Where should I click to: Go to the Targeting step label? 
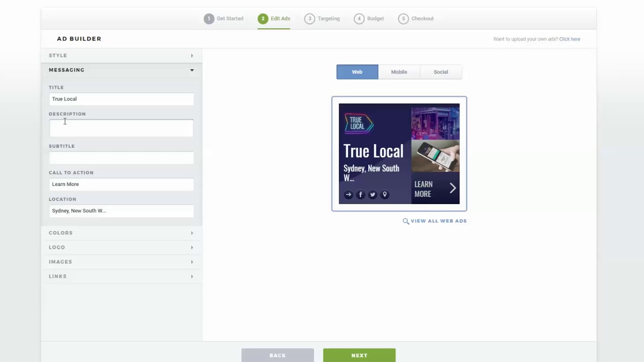pos(329,19)
